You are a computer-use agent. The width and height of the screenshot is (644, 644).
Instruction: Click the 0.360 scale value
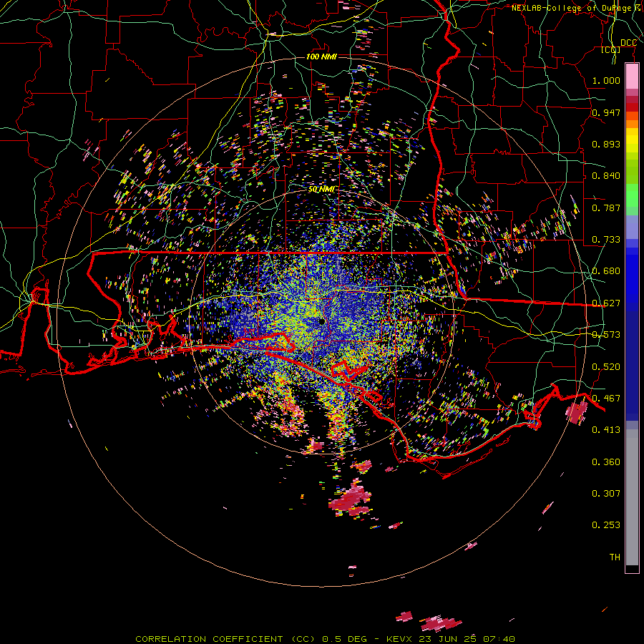[606, 462]
